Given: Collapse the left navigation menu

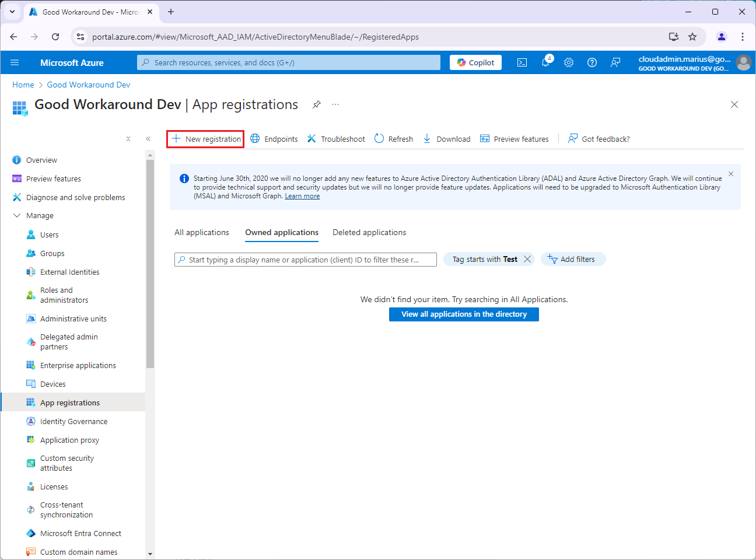Looking at the screenshot, I should pyautogui.click(x=148, y=139).
